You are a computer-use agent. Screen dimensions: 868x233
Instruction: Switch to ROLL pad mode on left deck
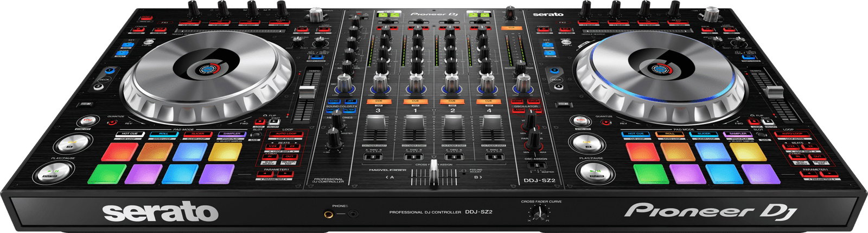point(163,133)
